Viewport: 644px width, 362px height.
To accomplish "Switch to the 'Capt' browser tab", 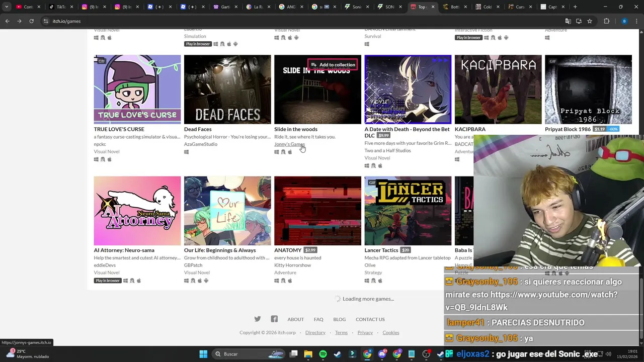I will (x=551, y=7).
